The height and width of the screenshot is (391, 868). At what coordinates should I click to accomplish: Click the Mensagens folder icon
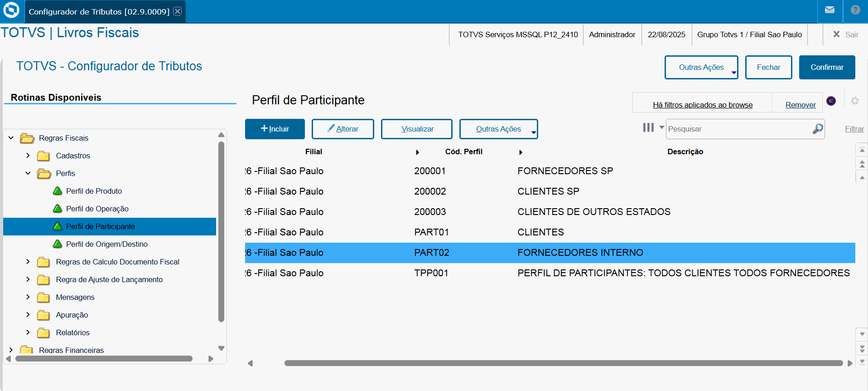pyautogui.click(x=43, y=298)
